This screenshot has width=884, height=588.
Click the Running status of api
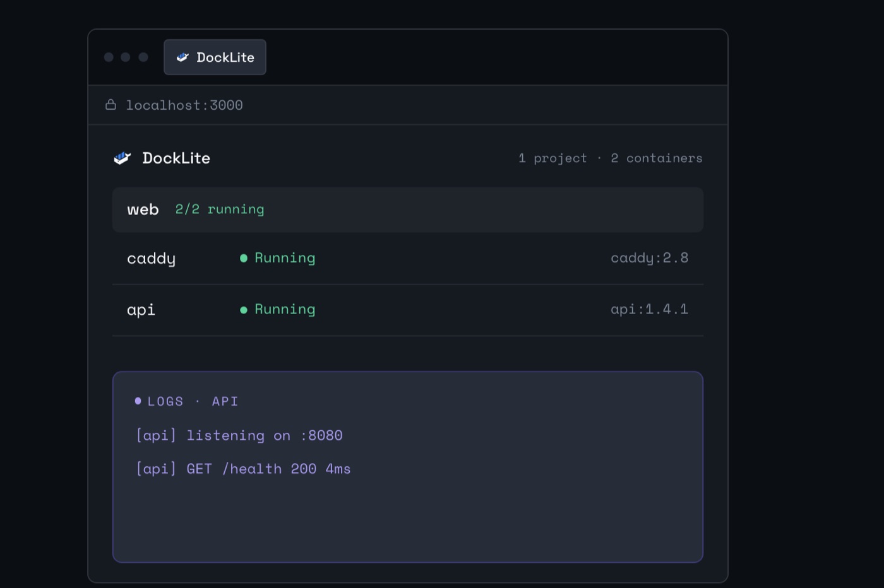click(x=285, y=310)
